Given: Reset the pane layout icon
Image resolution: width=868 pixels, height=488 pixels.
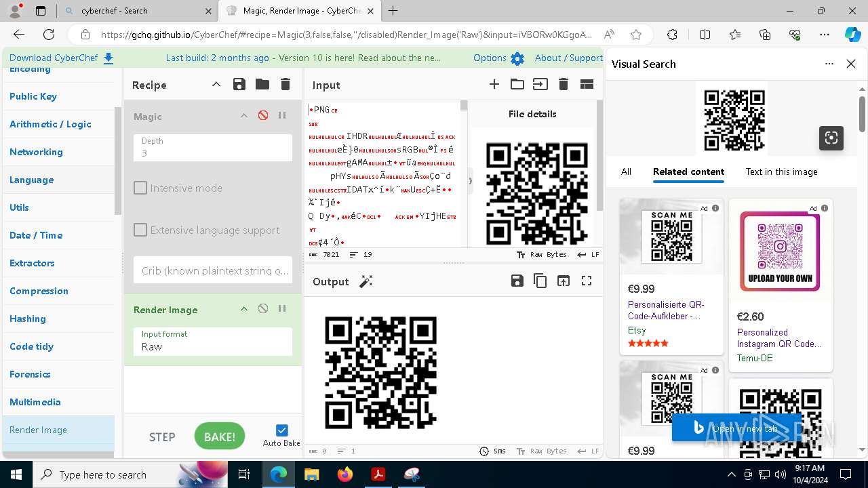Looking at the screenshot, I should coord(587,84).
